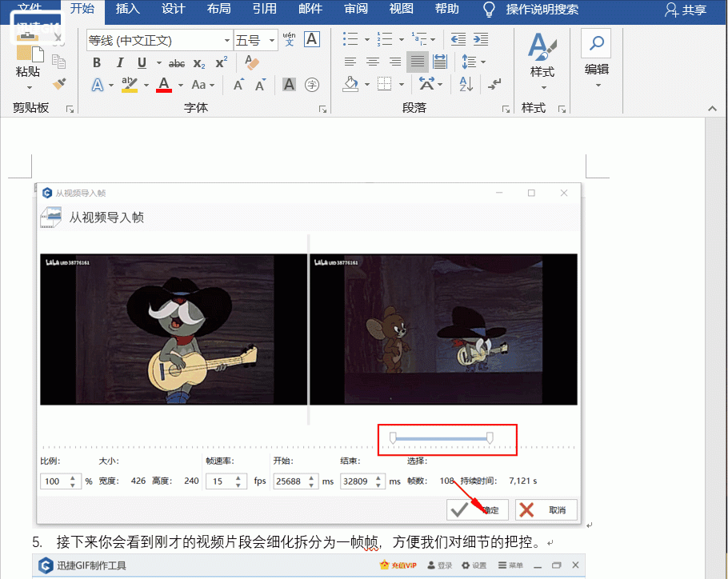The width and height of the screenshot is (728, 579).
Task: Apply text highlight color
Action: click(129, 85)
